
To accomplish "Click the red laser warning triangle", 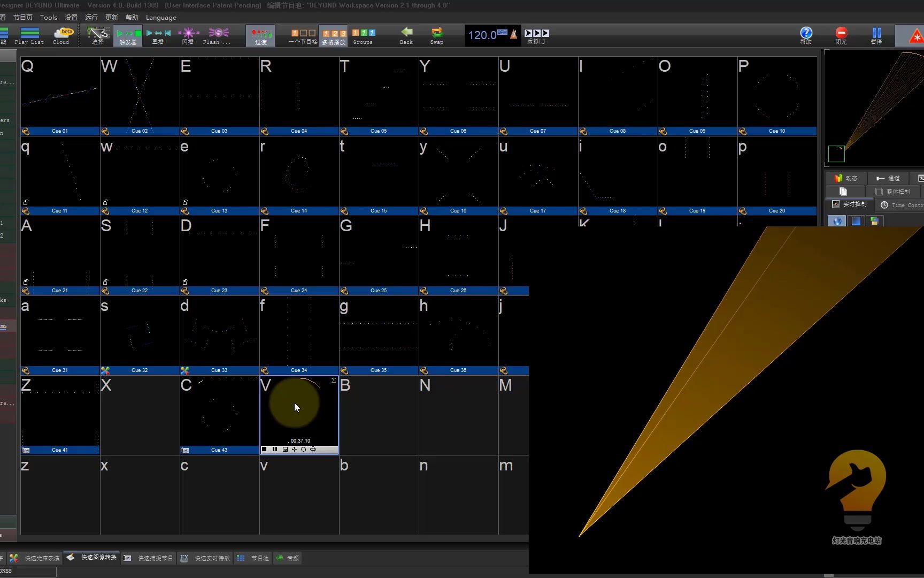I will coord(917,36).
